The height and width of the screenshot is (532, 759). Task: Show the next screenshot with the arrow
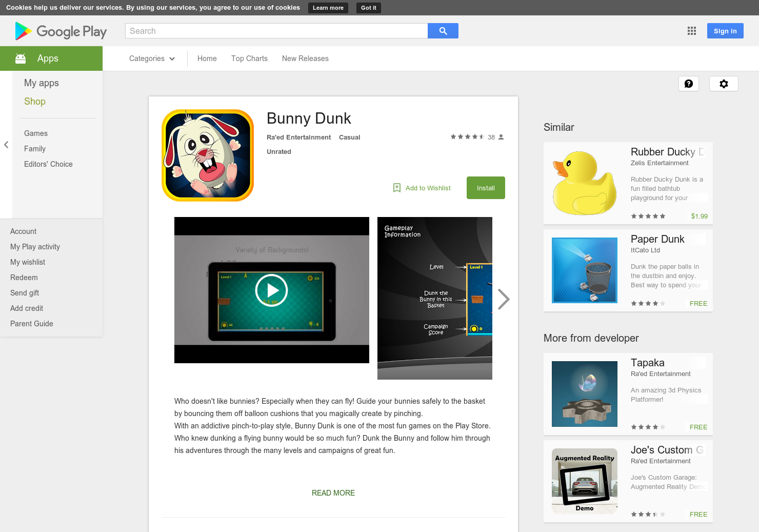(x=504, y=299)
